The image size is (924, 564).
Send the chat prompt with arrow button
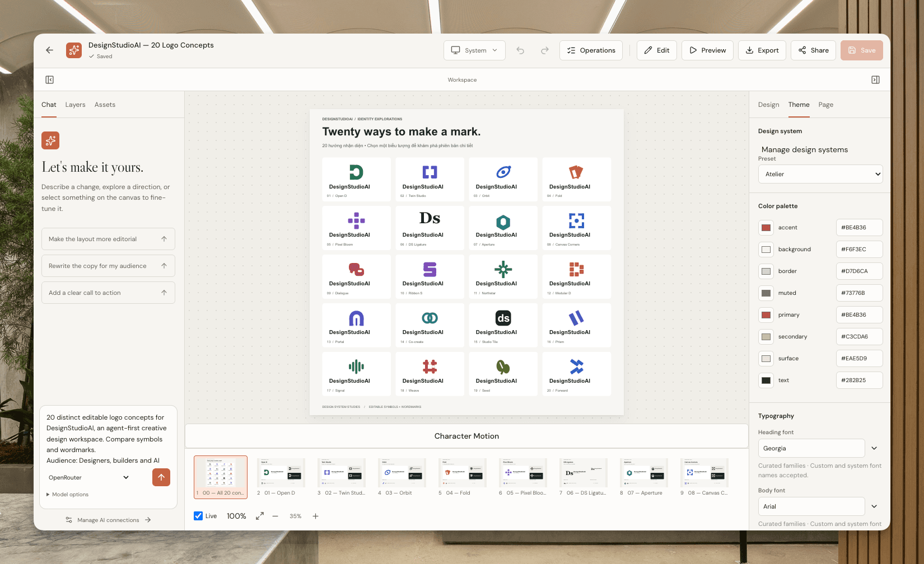[x=161, y=477]
